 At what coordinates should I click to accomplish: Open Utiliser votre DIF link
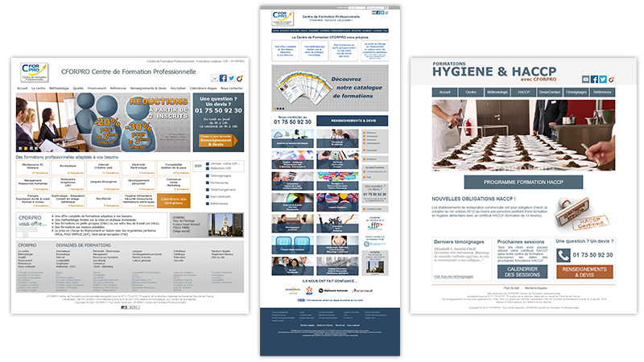[224, 163]
